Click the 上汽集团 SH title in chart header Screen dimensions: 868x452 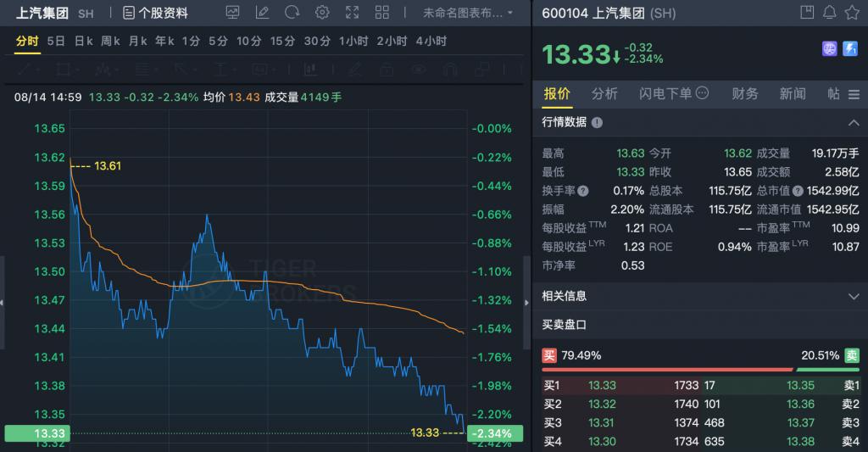coord(55,13)
